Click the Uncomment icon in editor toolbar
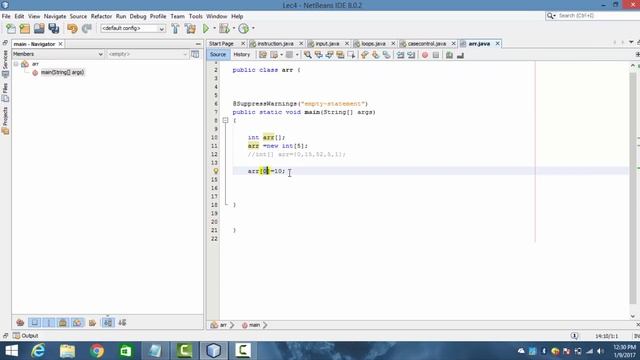Viewport: 640px width, 360px height. click(460, 55)
